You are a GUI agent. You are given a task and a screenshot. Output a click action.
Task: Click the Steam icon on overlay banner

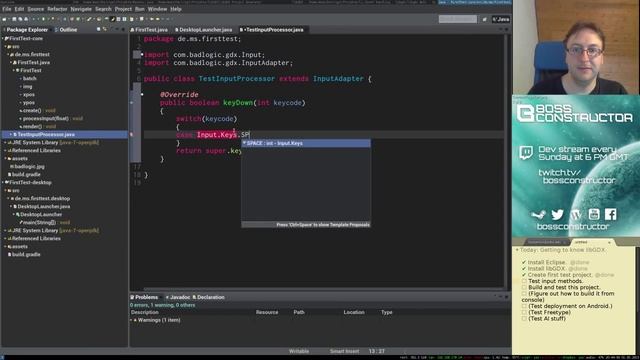(x=538, y=215)
